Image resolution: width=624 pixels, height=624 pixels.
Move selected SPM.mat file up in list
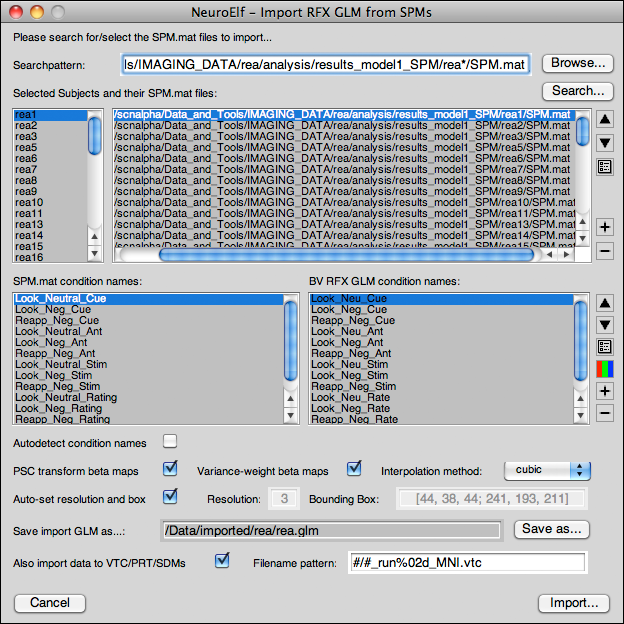[604, 120]
